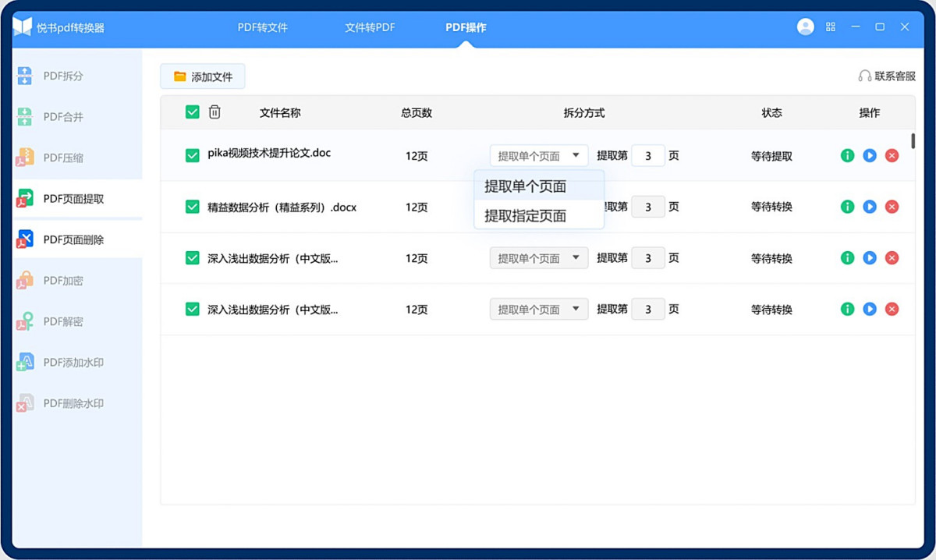Remove 精益数据分析 file using red X icon

pos(892,207)
